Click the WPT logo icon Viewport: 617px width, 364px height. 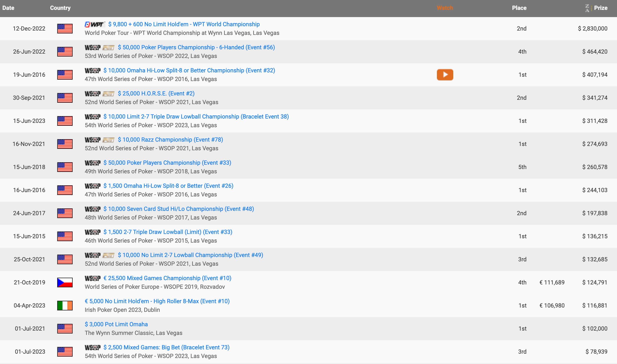(94, 24)
